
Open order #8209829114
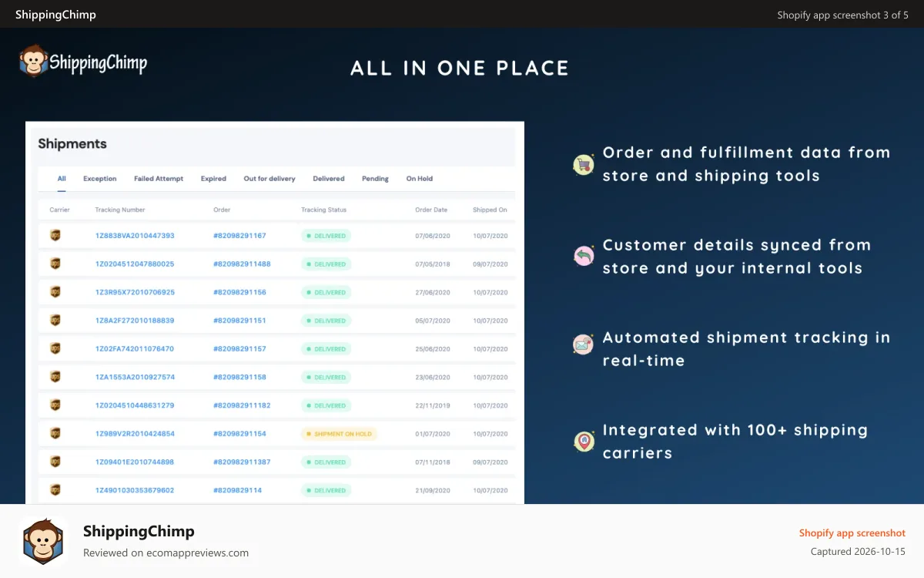pyautogui.click(x=237, y=490)
